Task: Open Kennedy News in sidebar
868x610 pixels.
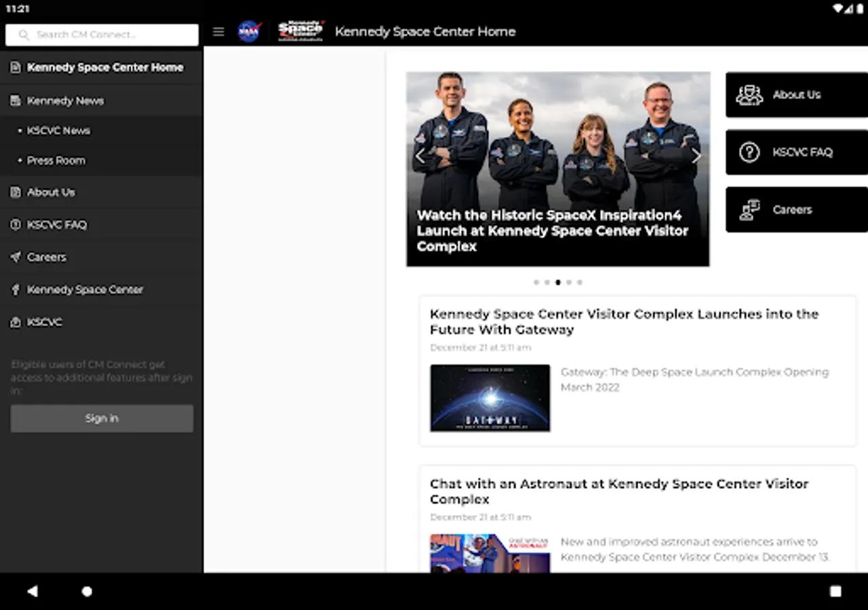Action: (65, 101)
